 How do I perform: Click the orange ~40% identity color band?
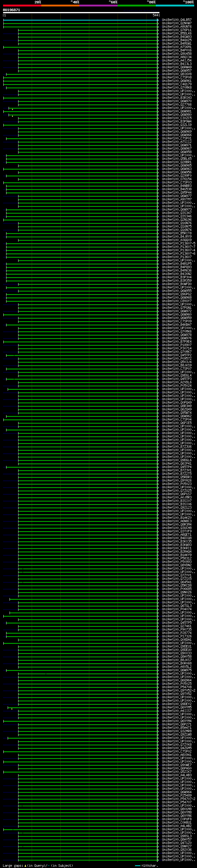[x=60, y=6]
